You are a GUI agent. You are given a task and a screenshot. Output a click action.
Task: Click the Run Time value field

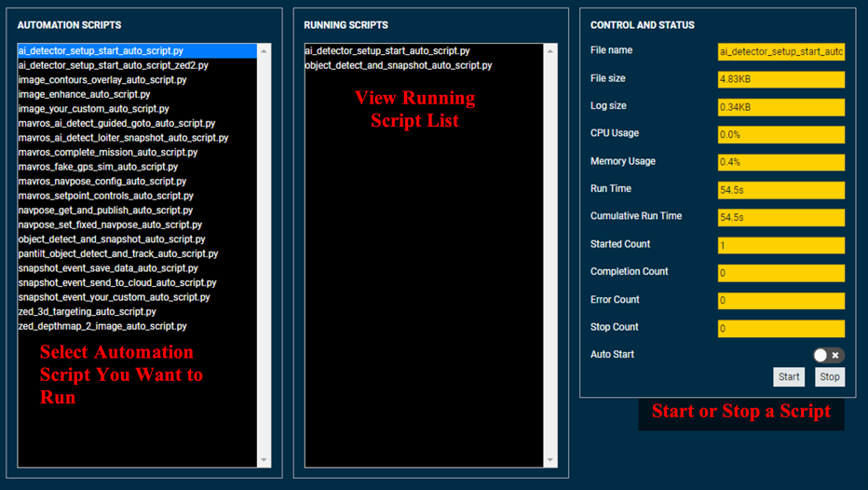tap(781, 190)
